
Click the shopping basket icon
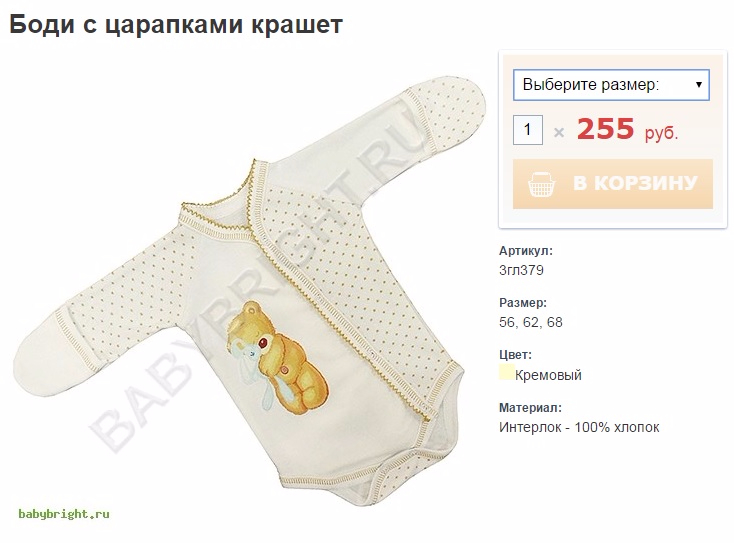pyautogui.click(x=542, y=184)
